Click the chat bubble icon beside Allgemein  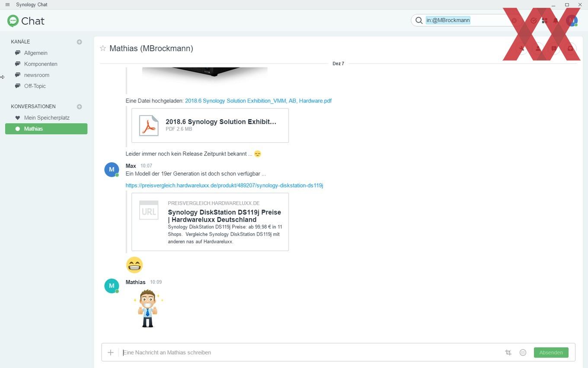click(x=18, y=53)
